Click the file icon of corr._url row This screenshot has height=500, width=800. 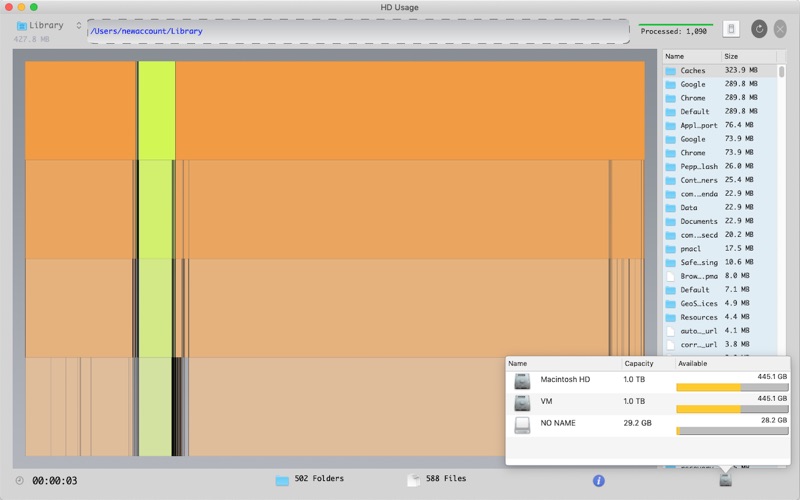tap(670, 345)
